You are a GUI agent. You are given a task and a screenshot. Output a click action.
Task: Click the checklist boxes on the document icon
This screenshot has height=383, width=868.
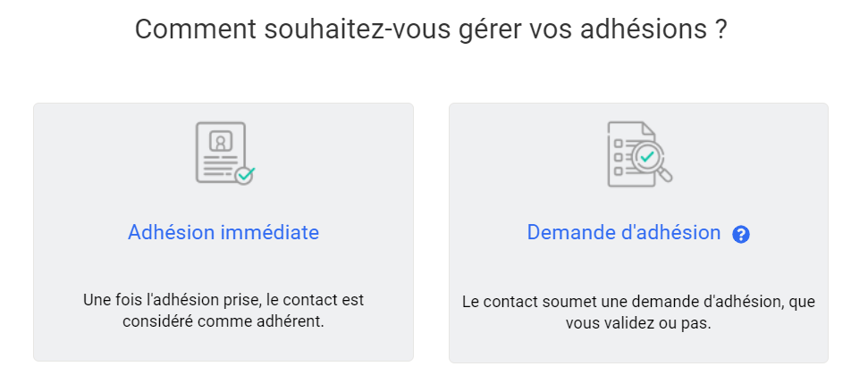click(x=619, y=156)
